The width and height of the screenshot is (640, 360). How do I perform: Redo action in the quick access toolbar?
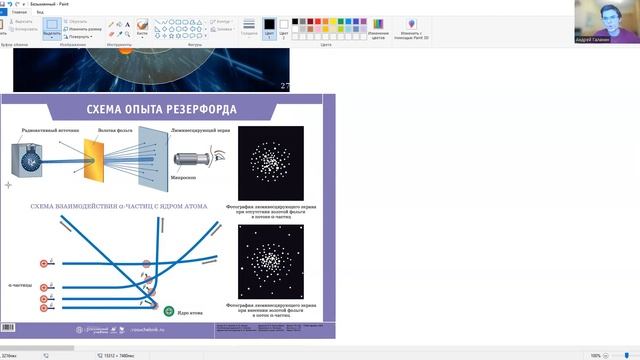coord(17,4)
